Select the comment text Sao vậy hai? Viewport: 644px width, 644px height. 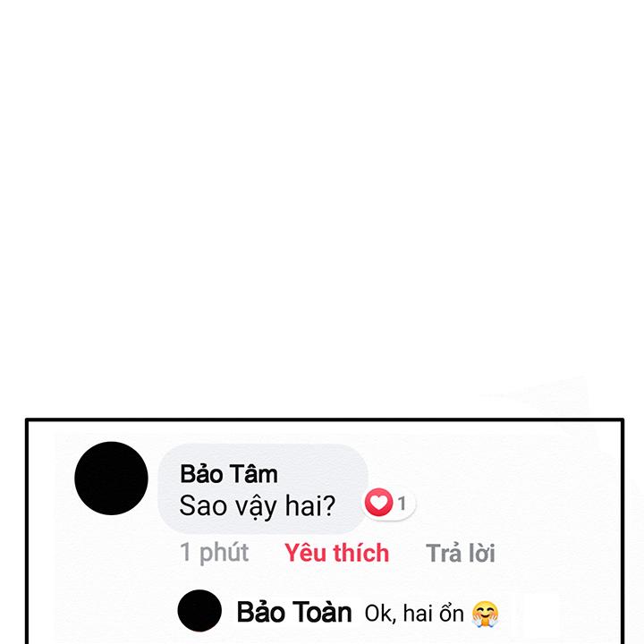click(x=258, y=506)
